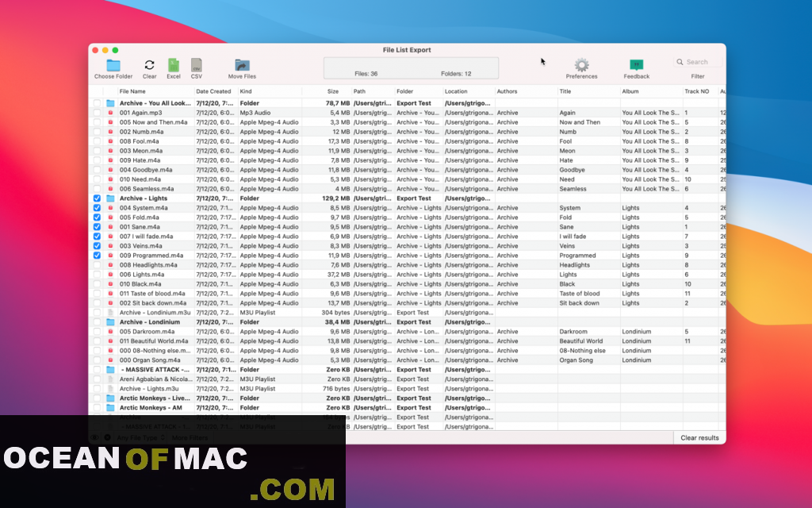The height and width of the screenshot is (508, 812).
Task: Click the Mp3 Audio kind cell
Action: 255,113
